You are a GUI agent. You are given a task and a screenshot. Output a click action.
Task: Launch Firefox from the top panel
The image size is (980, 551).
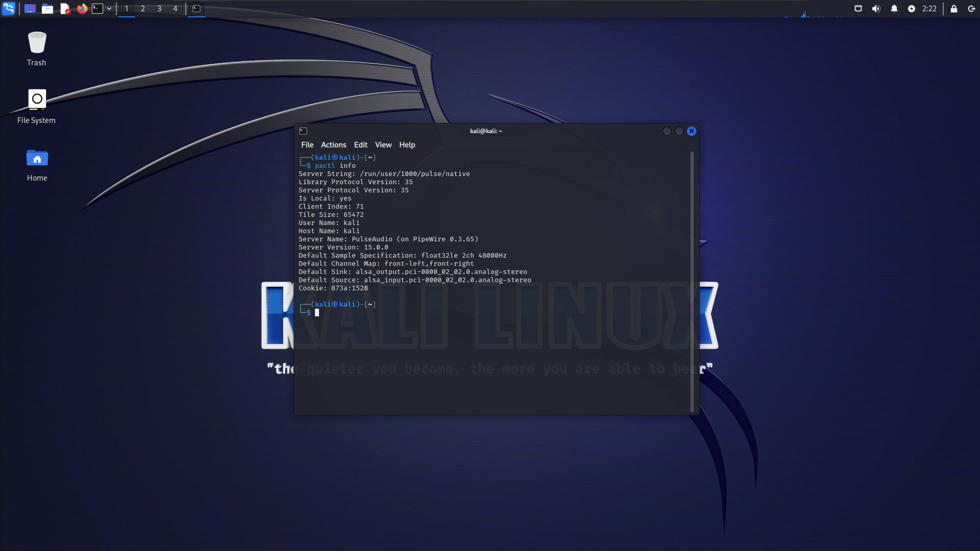click(x=82, y=8)
